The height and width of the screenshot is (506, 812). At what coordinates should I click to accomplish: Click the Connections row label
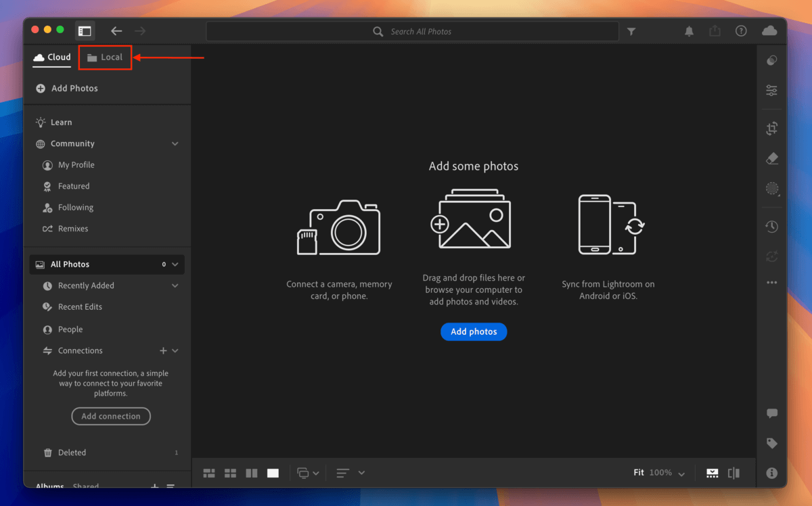coord(81,350)
